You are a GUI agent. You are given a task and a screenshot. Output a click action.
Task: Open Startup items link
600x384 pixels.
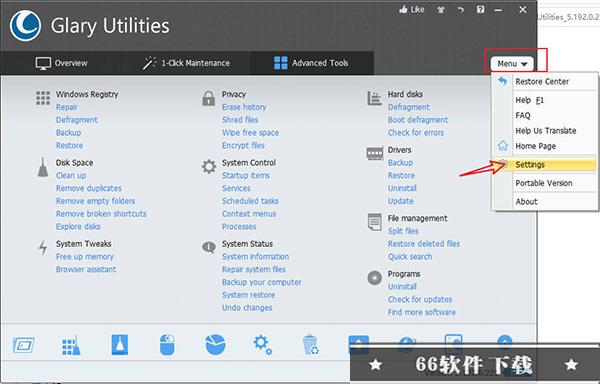click(246, 176)
